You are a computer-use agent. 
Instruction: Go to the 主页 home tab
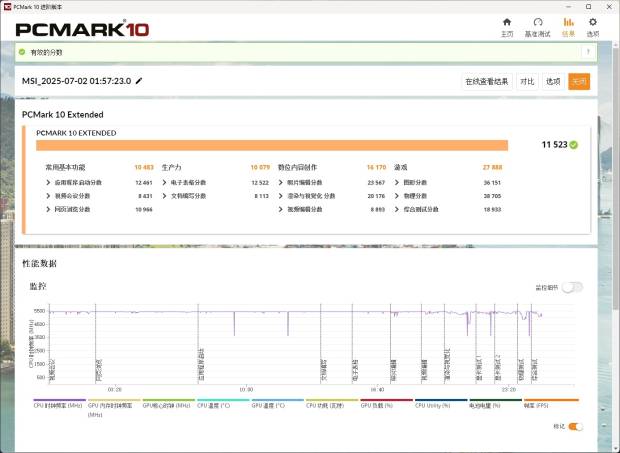[x=507, y=27]
